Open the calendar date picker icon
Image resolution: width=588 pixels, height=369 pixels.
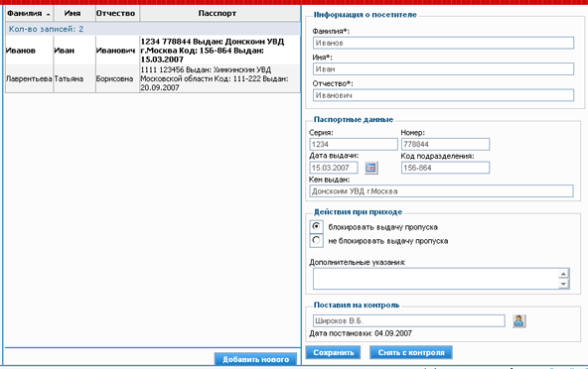pyautogui.click(x=370, y=168)
